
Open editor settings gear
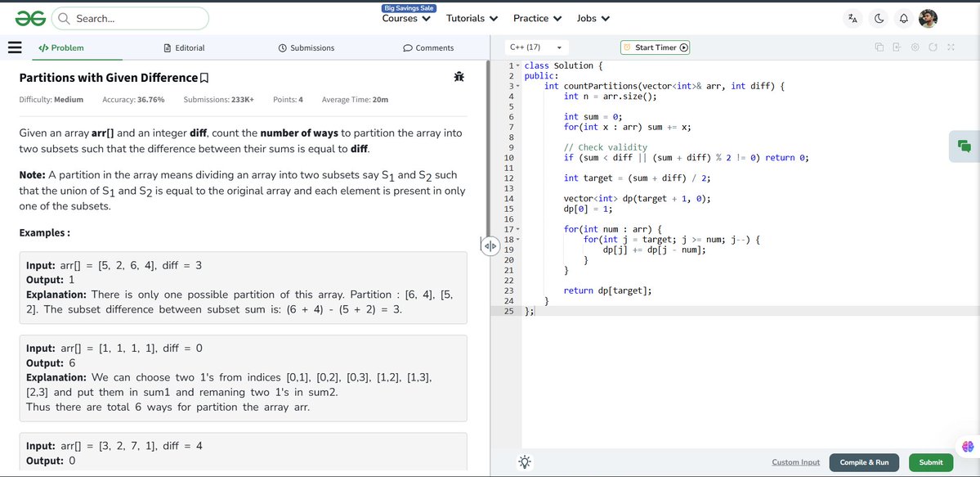(915, 47)
